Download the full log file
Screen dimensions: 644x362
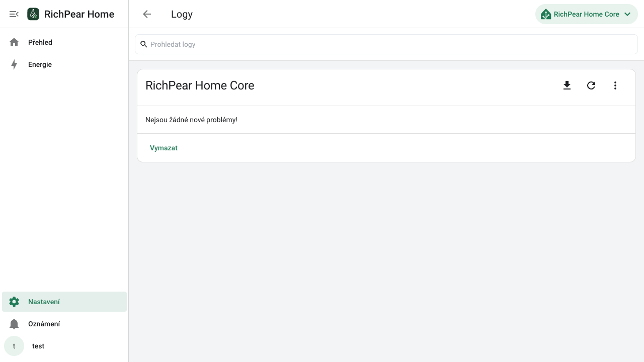567,85
